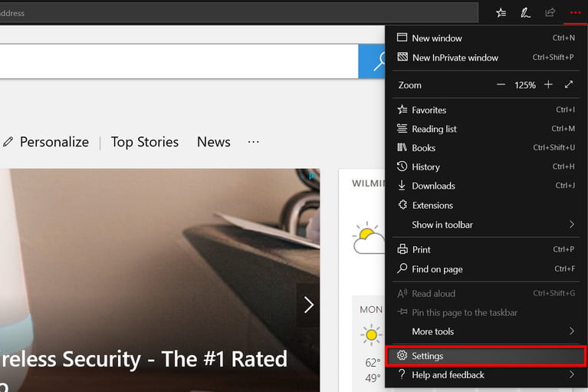Screen dimensions: 588x392
Task: Open the Favorites hub star icon in toolbar
Action: pyautogui.click(x=501, y=13)
